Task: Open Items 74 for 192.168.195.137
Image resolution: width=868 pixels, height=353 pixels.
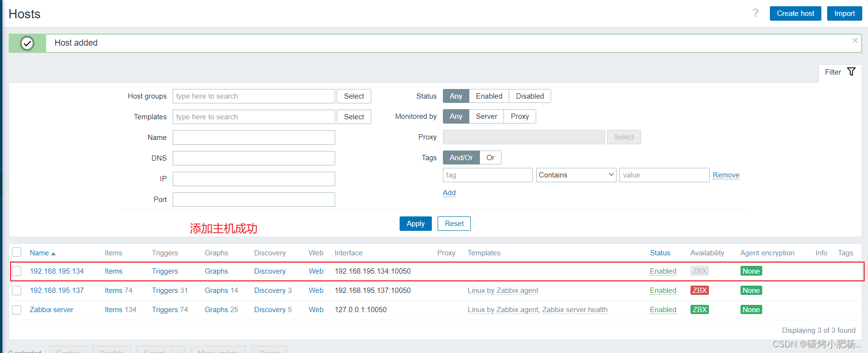Action: (x=113, y=290)
